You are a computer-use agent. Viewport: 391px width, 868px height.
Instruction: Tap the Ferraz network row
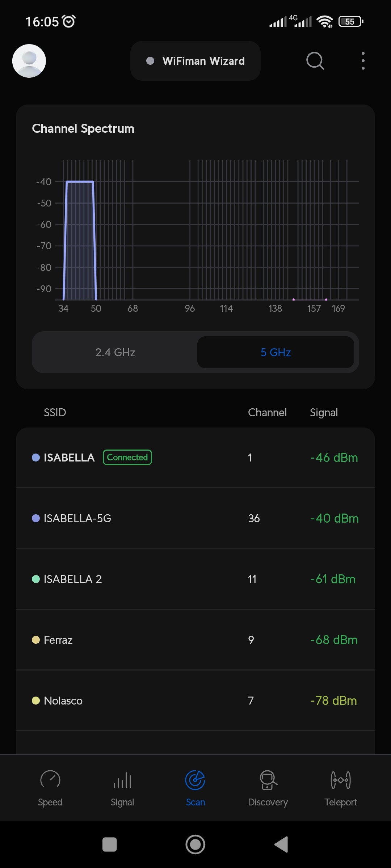[x=195, y=640]
